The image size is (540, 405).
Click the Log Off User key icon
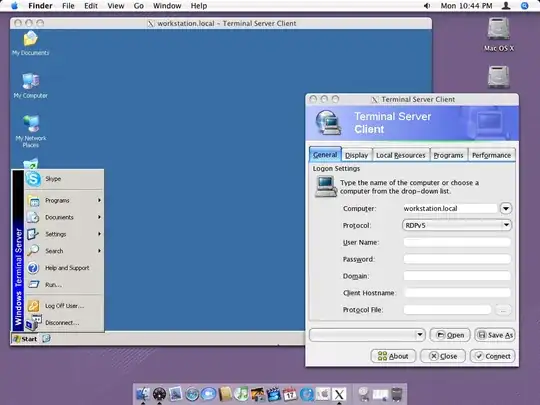coord(33,306)
